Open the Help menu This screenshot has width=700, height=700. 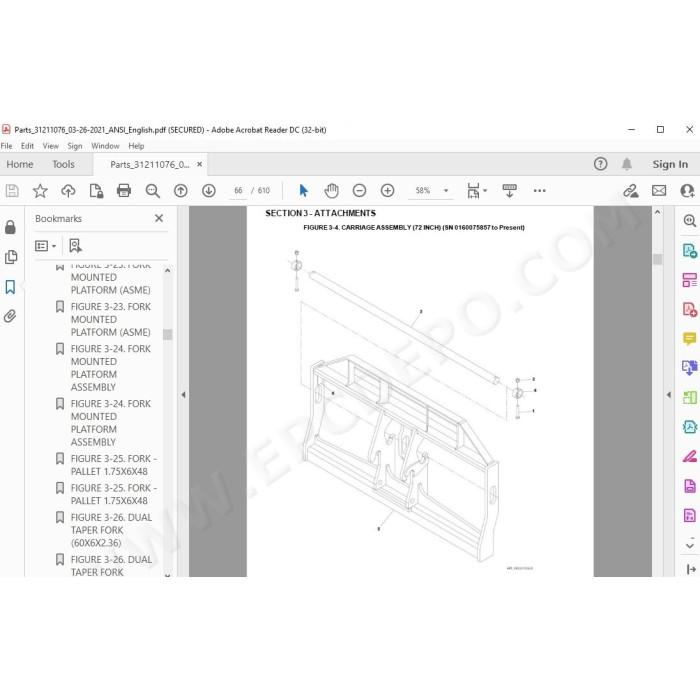136,146
